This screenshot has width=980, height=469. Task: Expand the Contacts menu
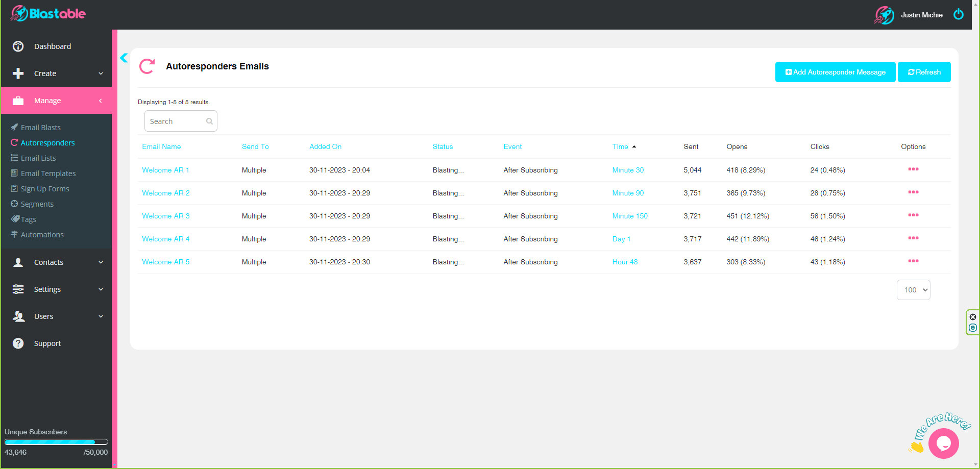56,262
